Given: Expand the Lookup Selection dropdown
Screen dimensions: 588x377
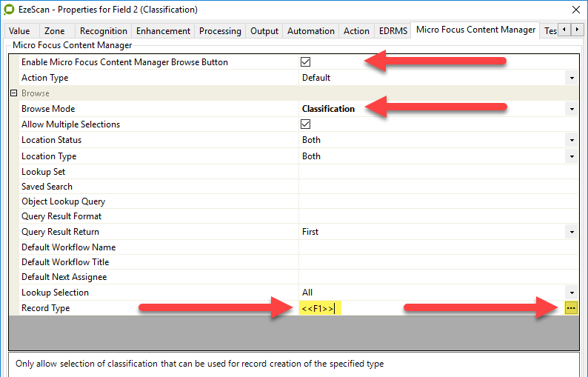Looking at the screenshot, I should coord(571,293).
